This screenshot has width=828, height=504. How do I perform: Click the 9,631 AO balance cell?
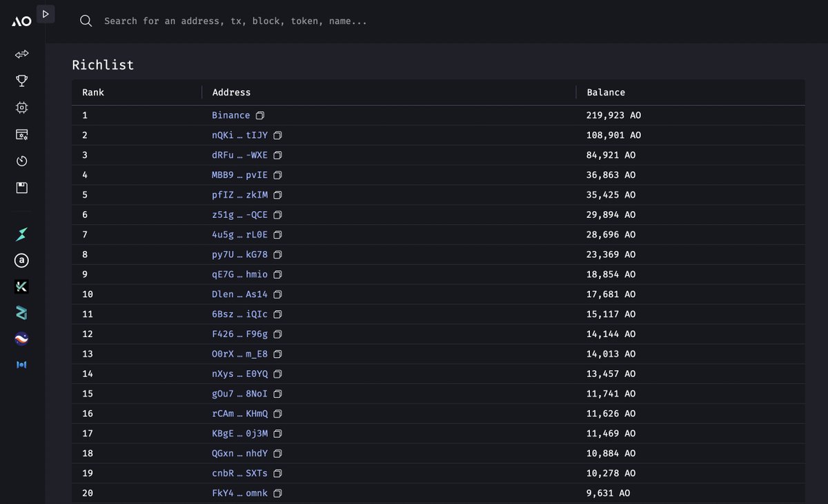pyautogui.click(x=608, y=494)
